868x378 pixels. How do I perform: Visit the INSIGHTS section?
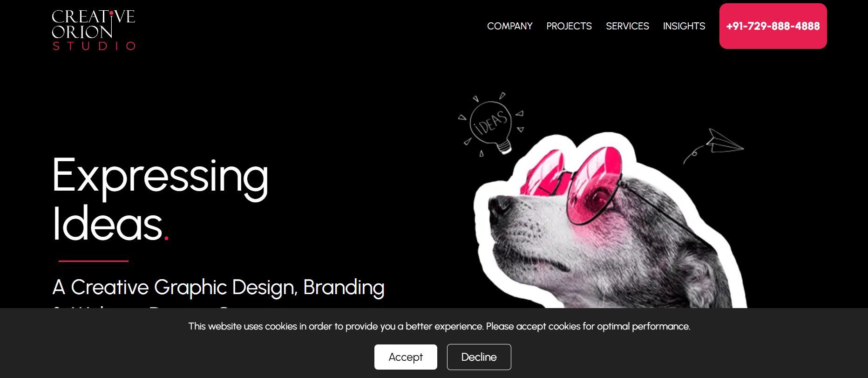point(684,26)
